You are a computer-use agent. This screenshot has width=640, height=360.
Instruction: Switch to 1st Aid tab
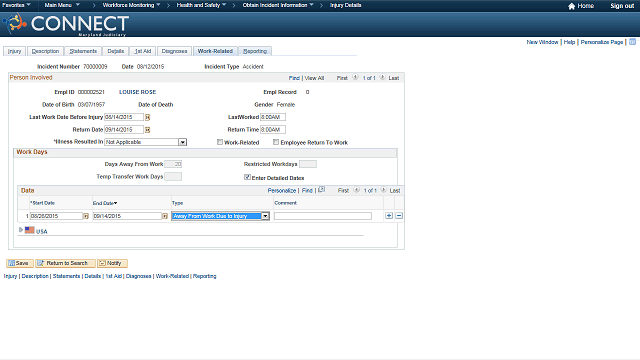point(143,51)
